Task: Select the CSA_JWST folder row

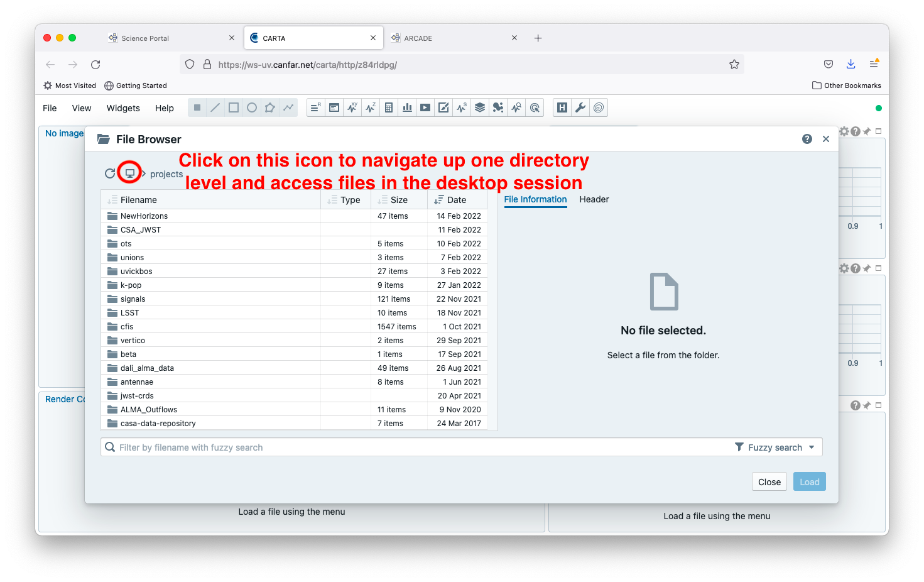Action: 294,229
